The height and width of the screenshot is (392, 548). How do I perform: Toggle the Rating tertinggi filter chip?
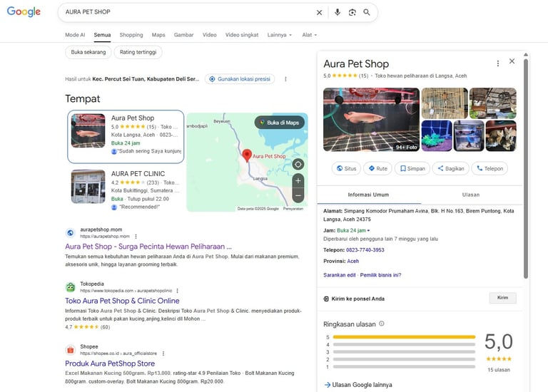click(x=138, y=52)
